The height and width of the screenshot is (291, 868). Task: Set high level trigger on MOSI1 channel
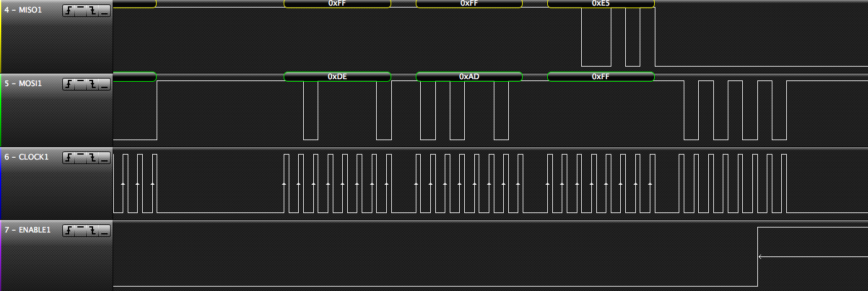click(81, 84)
